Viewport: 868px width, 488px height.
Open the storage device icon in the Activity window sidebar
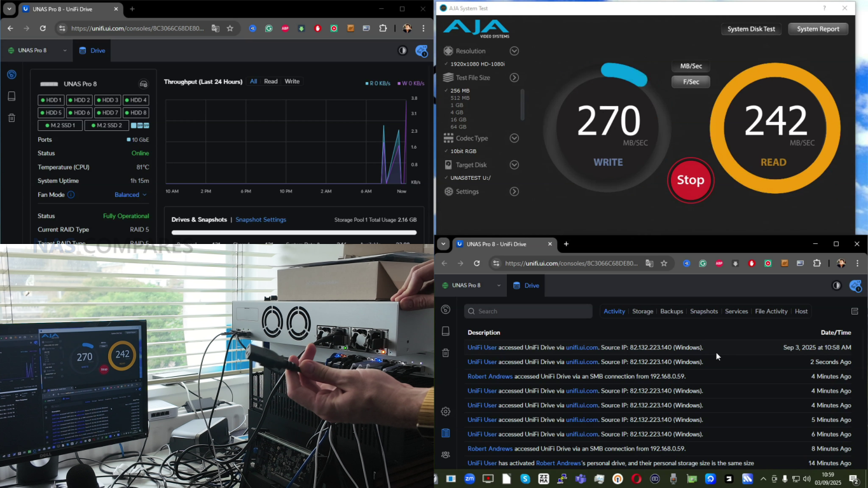[x=446, y=331]
